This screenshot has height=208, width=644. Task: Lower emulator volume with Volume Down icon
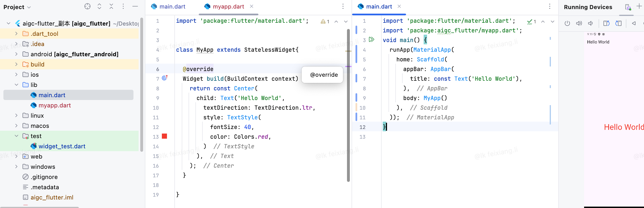[x=590, y=23]
